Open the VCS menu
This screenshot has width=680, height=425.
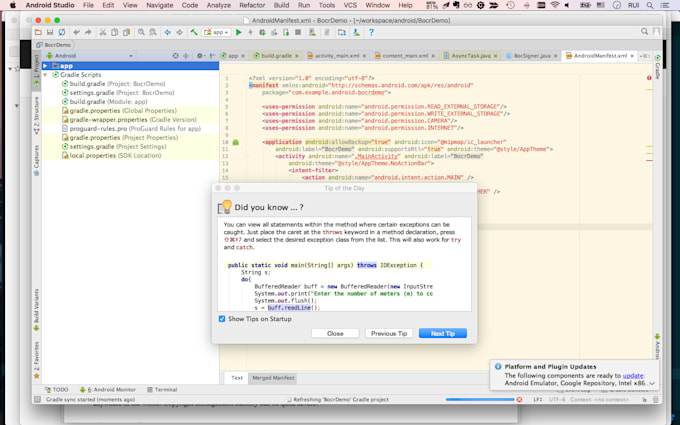point(350,5)
